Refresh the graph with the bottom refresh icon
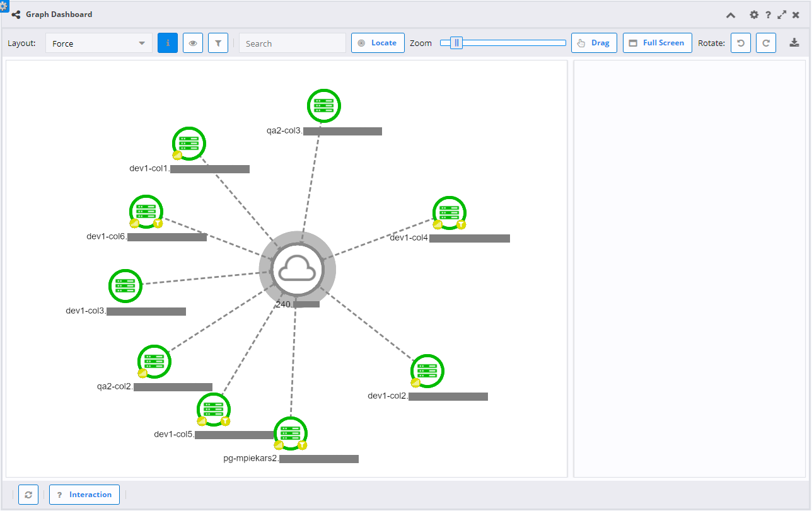The image size is (812, 511). 28,495
